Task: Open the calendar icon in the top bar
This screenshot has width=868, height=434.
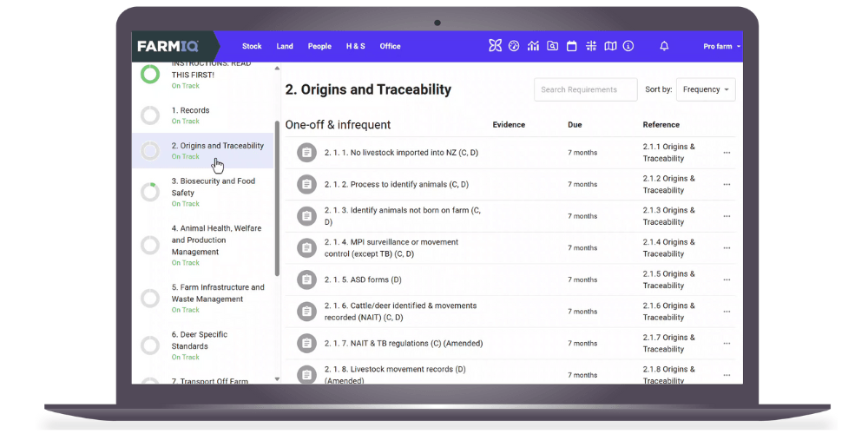Action: pos(571,46)
